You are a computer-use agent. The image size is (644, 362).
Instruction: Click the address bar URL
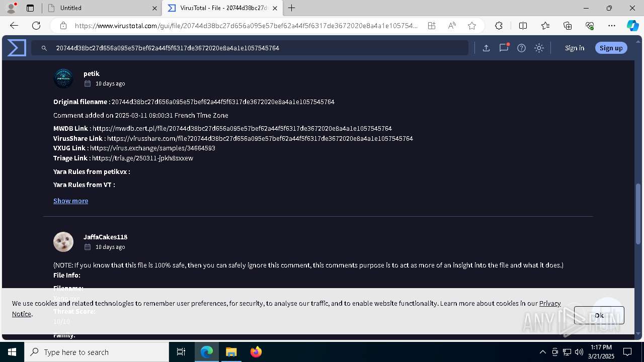coord(246,26)
